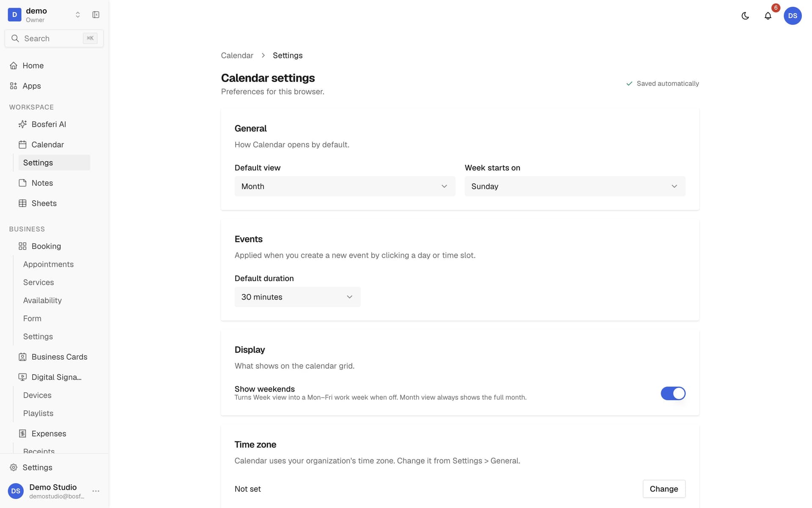
Task: Click the Saved automatically status text
Action: 667,83
